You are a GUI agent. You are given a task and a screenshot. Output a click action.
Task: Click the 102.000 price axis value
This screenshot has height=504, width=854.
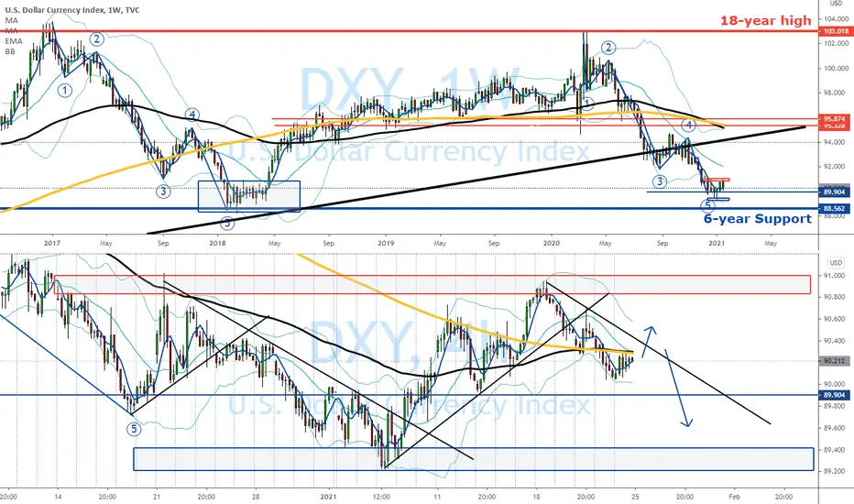[836, 44]
